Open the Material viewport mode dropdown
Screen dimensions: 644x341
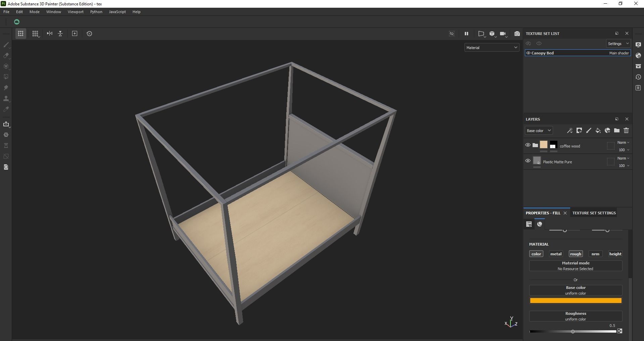tap(492, 48)
